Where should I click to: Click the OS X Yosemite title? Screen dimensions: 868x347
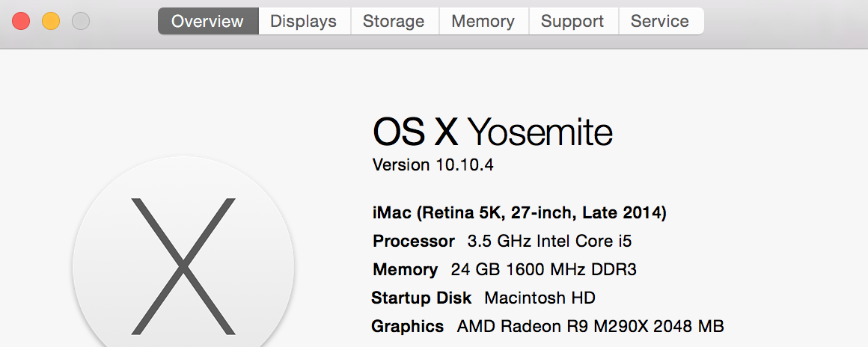coord(492,132)
